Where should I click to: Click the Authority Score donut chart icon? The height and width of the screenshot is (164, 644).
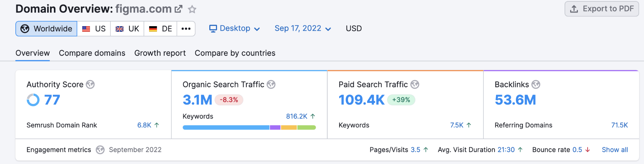(x=33, y=100)
